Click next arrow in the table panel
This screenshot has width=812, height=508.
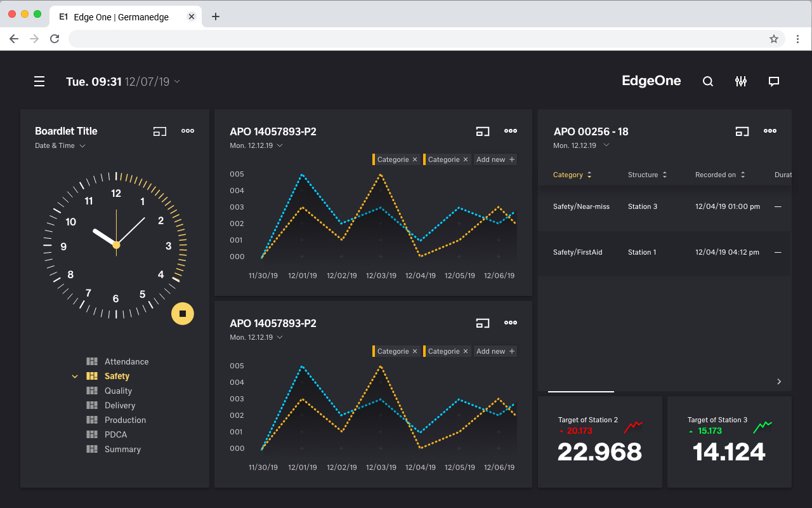(779, 382)
